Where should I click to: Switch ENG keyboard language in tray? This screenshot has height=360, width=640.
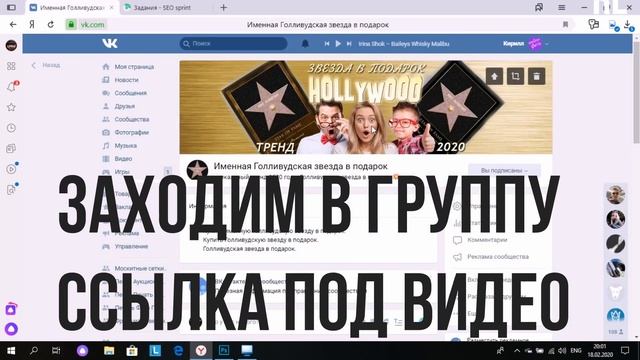point(576,351)
